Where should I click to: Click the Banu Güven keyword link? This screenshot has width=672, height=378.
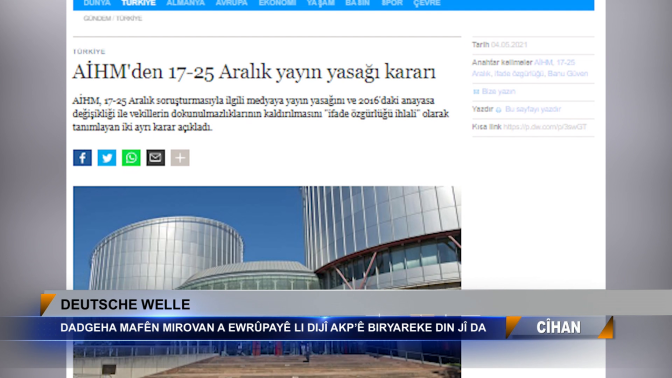pyautogui.click(x=567, y=74)
